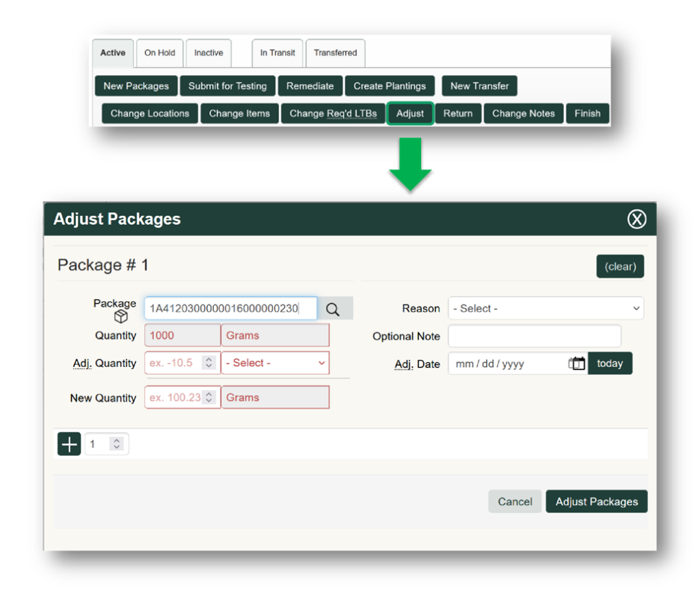This screenshot has width=700, height=591.
Task: Click the (clear) button
Action: tap(620, 266)
